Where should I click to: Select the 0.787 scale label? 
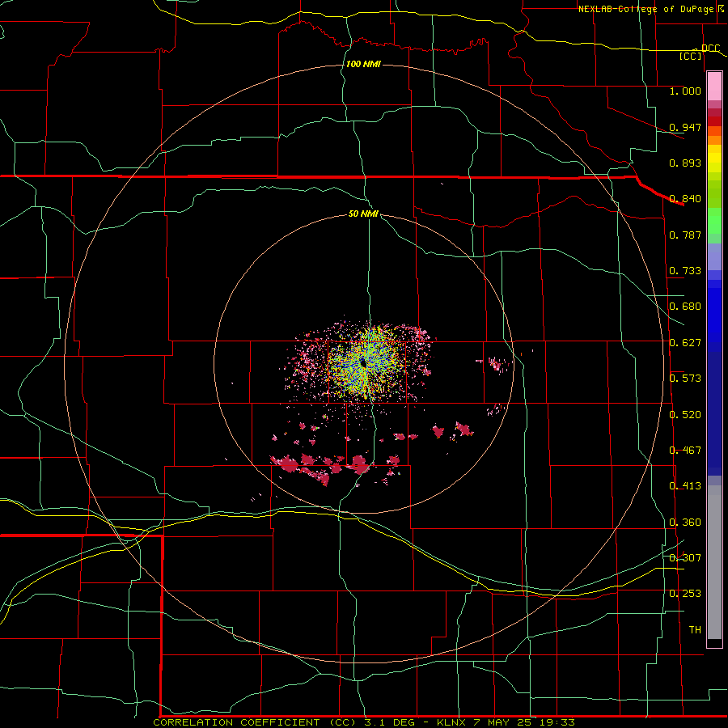click(685, 235)
